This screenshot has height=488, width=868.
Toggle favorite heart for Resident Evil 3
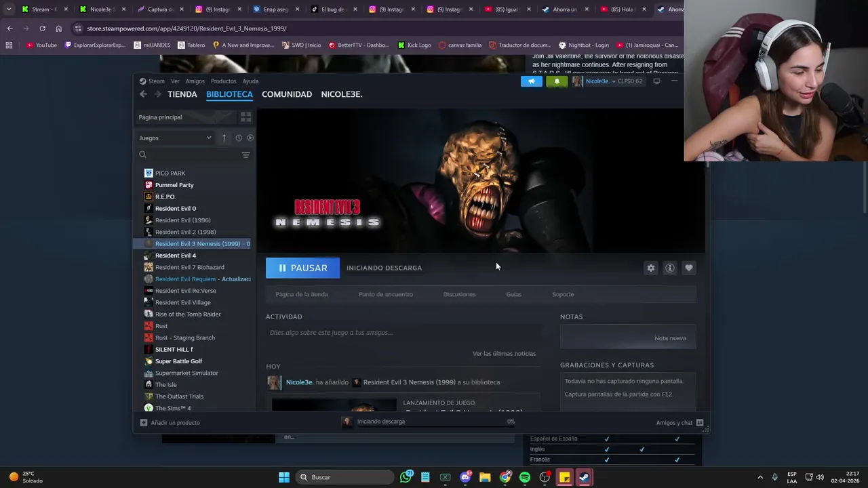689,268
